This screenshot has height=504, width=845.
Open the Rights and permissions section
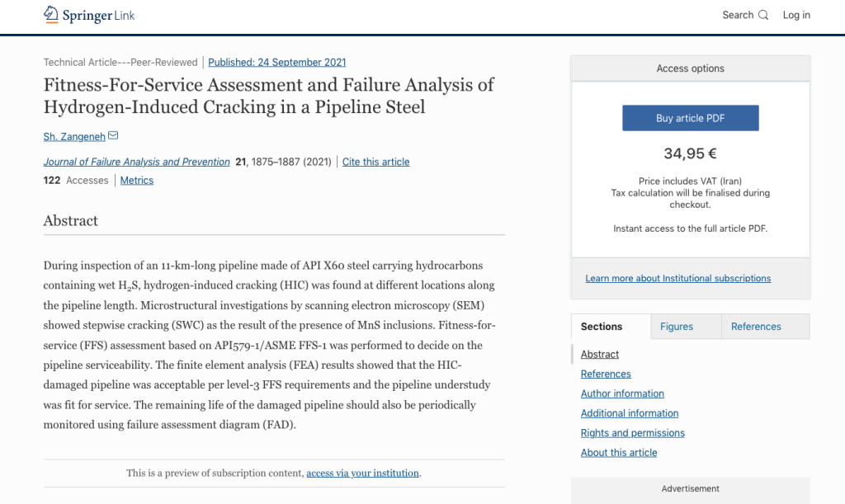[633, 433]
